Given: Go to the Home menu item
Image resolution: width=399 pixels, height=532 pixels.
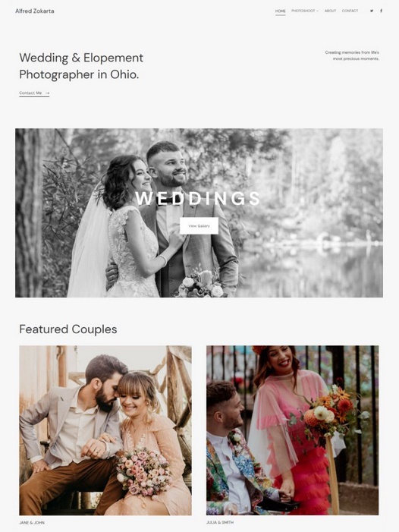Looking at the screenshot, I should click(x=280, y=11).
